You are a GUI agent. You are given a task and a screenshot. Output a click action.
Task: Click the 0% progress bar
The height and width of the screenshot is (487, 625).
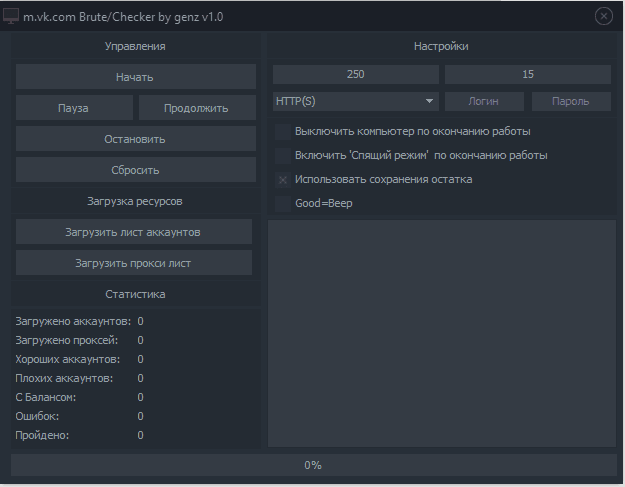[312, 465]
